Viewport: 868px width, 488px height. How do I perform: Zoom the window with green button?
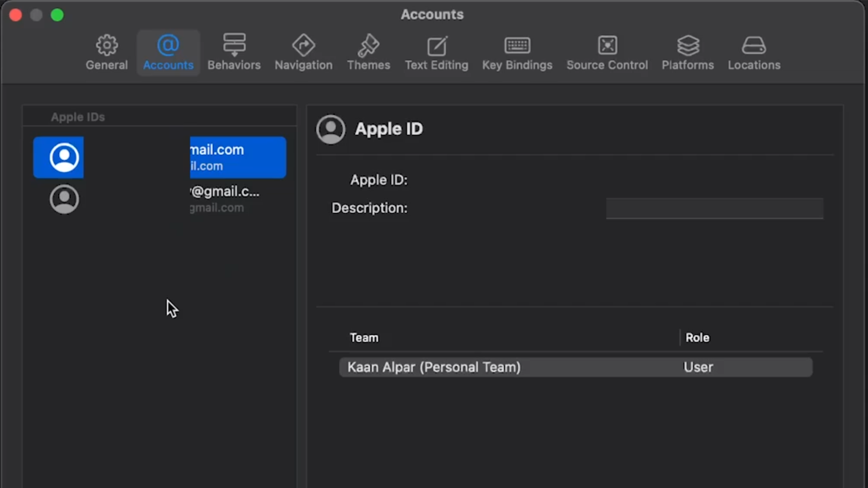pyautogui.click(x=57, y=15)
